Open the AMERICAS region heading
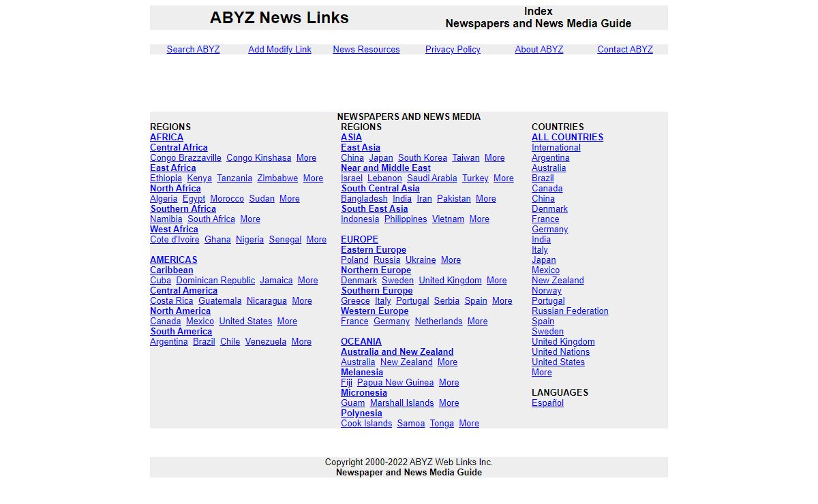 (x=174, y=259)
